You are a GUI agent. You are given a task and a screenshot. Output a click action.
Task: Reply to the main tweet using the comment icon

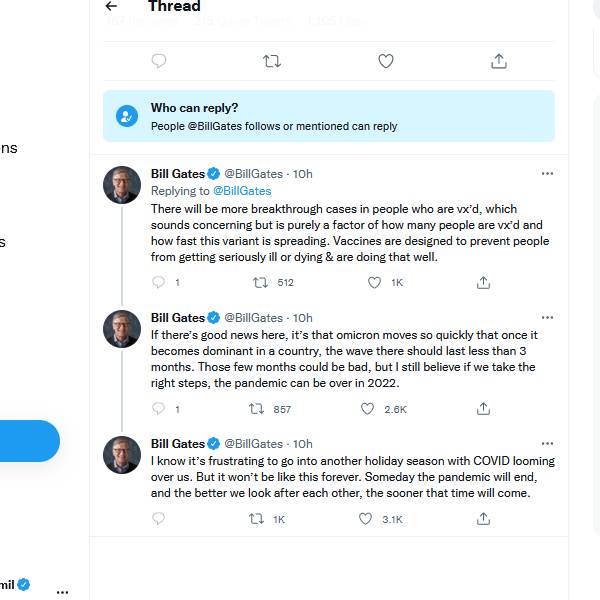(x=158, y=61)
